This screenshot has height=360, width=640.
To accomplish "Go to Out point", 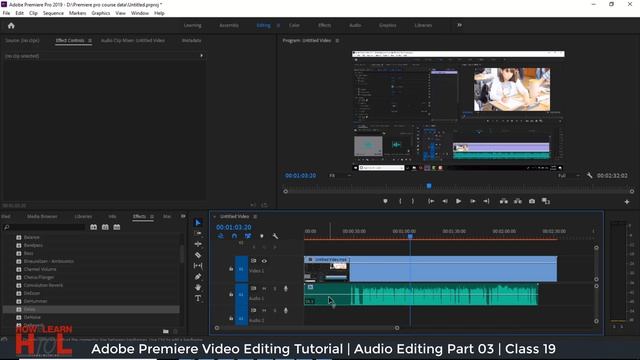I will 486,201.
